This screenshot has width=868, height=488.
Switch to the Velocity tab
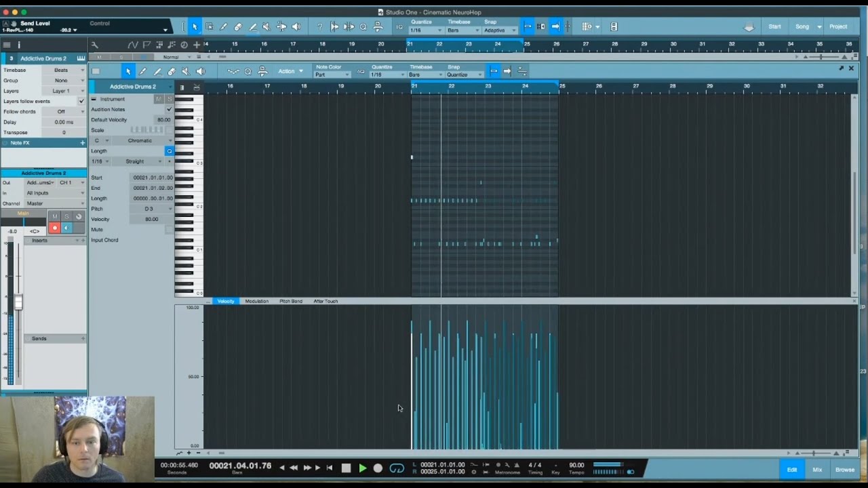tap(226, 301)
